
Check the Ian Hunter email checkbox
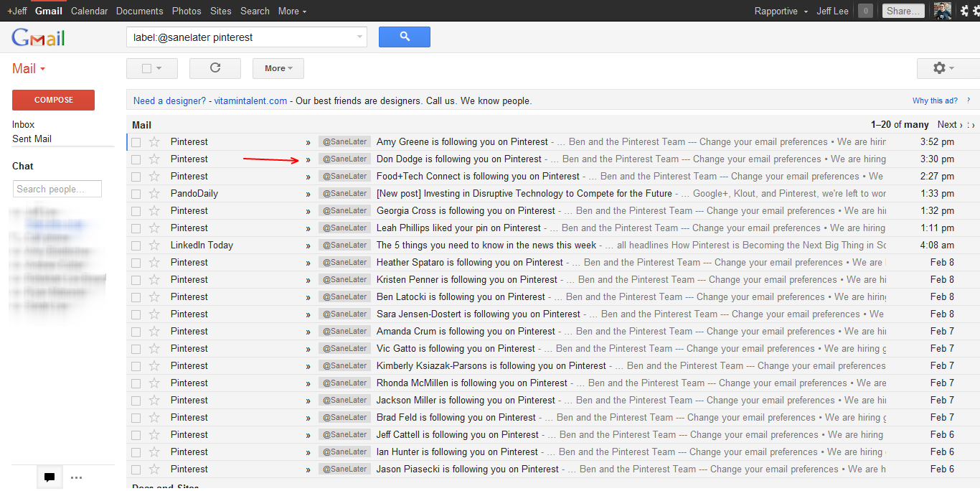(x=136, y=452)
